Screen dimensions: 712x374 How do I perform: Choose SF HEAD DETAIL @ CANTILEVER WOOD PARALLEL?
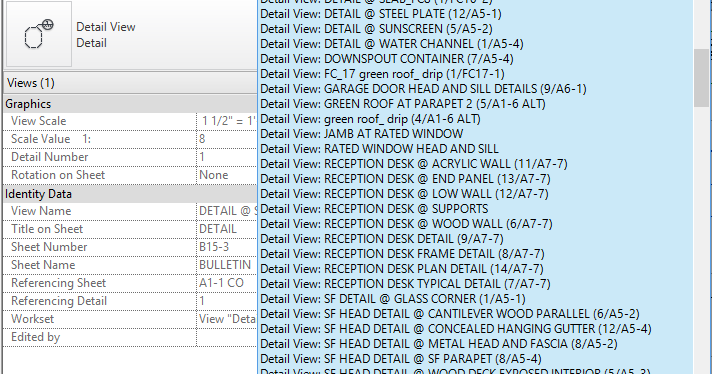pyautogui.click(x=450, y=314)
